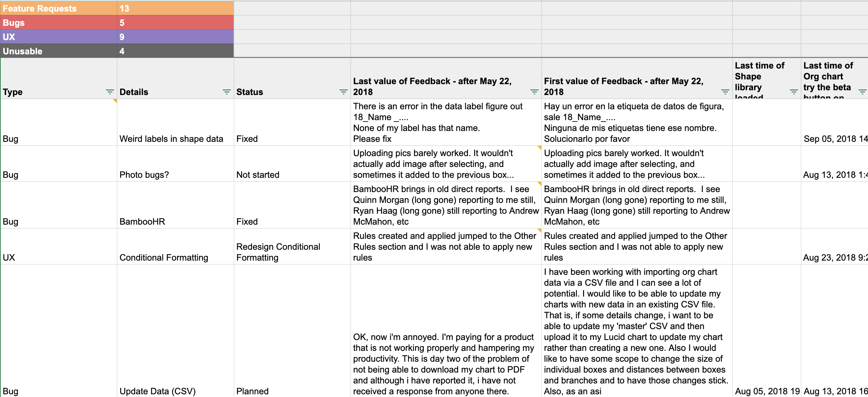Viewport: 868px width, 397px height.
Task: Select the gray Unusable summary cell
Action: coord(58,51)
